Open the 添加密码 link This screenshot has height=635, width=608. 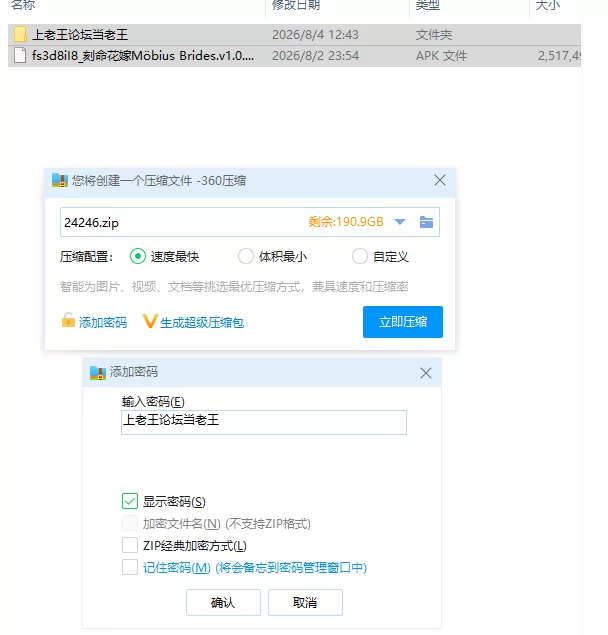click(x=103, y=323)
